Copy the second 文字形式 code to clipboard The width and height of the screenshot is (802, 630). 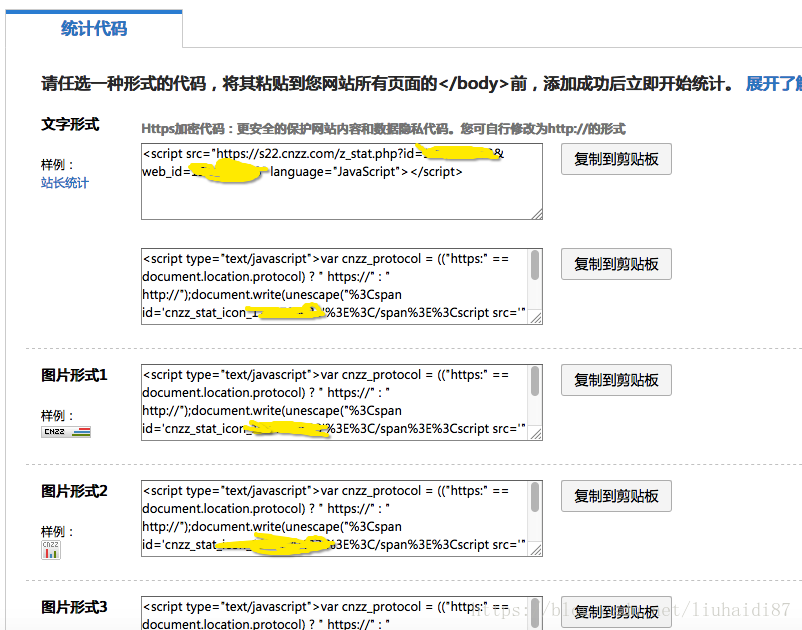click(616, 264)
